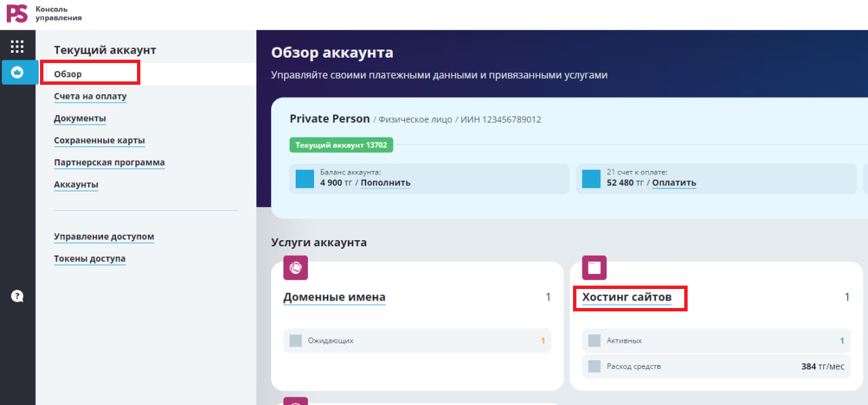Click the account balance icon

point(305,178)
